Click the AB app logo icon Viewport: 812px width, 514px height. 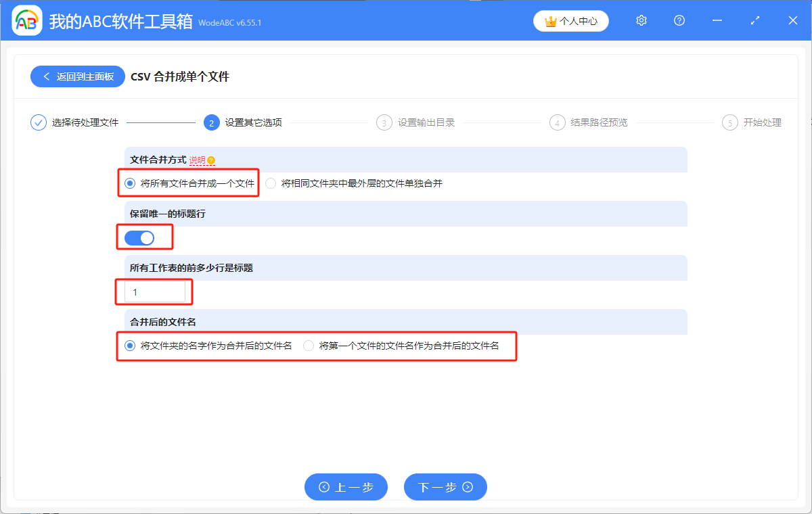(27, 20)
